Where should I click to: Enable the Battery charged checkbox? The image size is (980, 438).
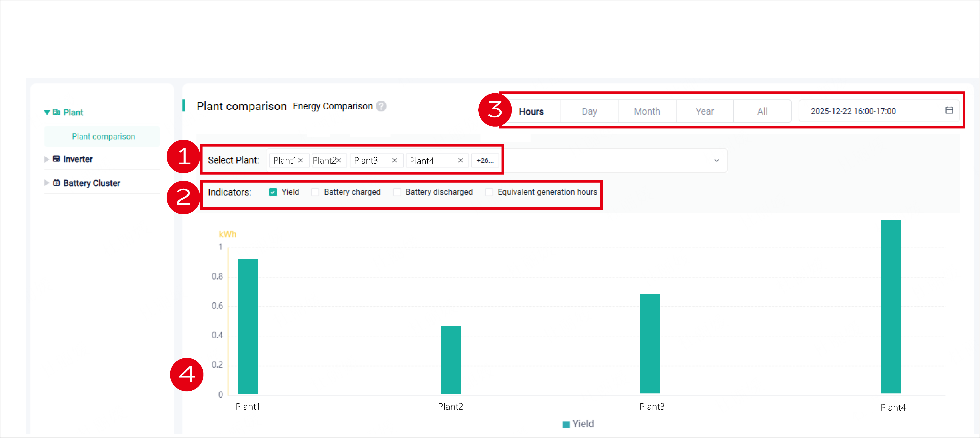[x=315, y=192]
